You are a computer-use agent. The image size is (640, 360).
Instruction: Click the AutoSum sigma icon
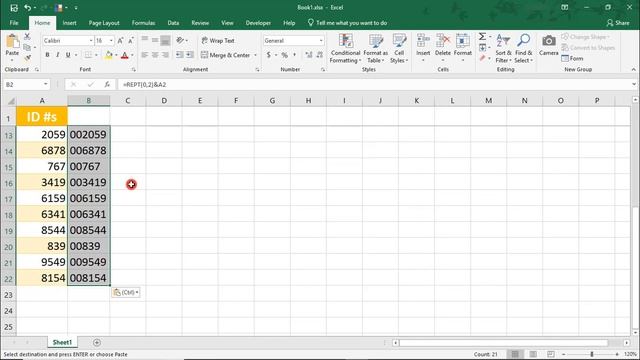(x=482, y=37)
